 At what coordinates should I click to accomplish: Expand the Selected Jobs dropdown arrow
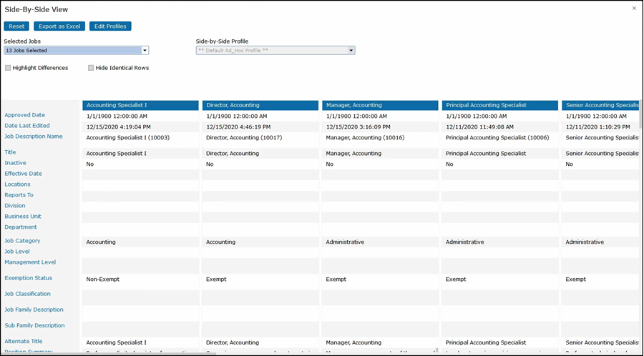[x=145, y=51]
